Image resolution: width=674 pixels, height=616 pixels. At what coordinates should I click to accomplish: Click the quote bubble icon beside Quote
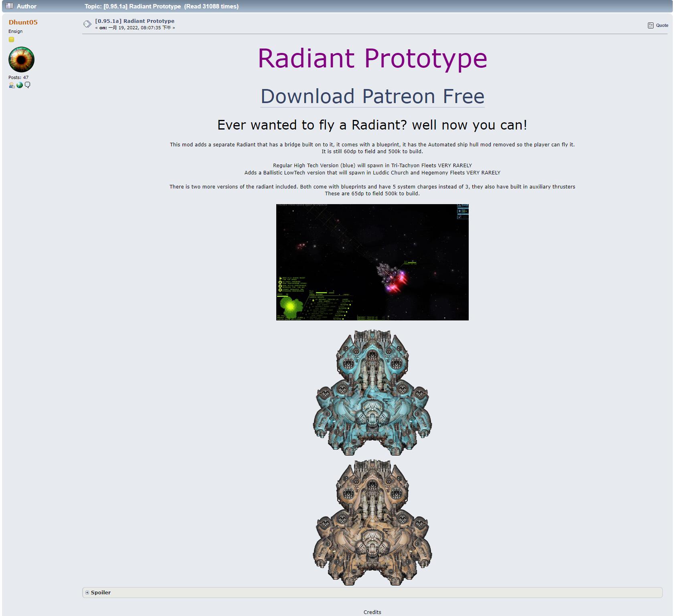pyautogui.click(x=650, y=24)
